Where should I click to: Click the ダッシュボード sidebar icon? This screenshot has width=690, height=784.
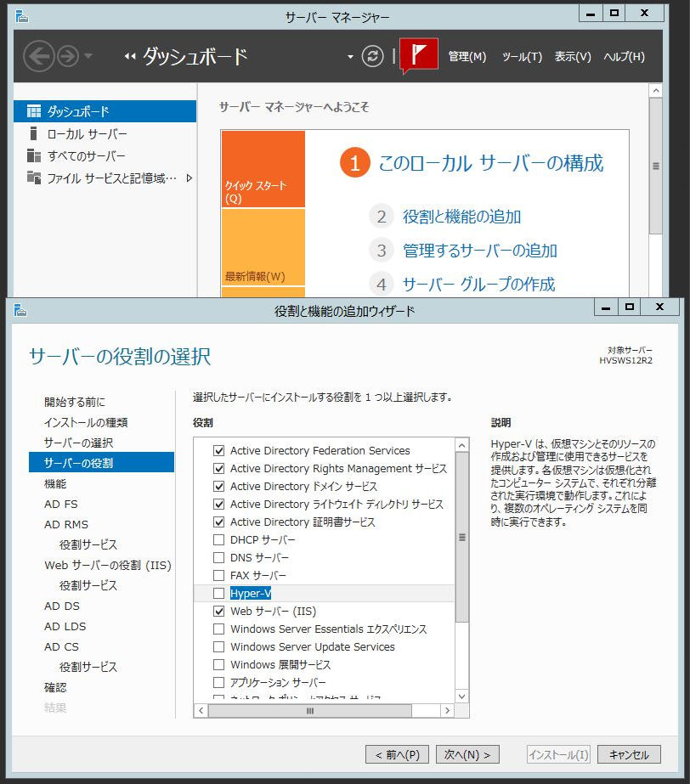coord(33,111)
